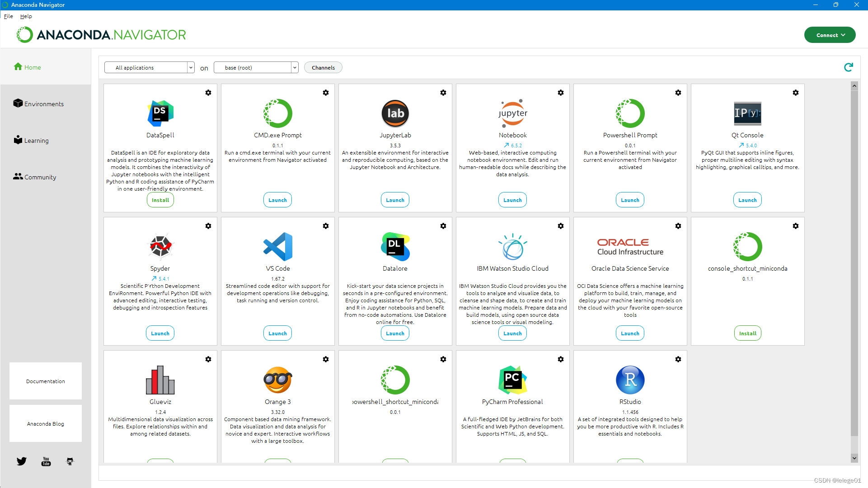This screenshot has width=868, height=488.
Task: Expand the All applications filter dropdown
Action: click(x=150, y=67)
